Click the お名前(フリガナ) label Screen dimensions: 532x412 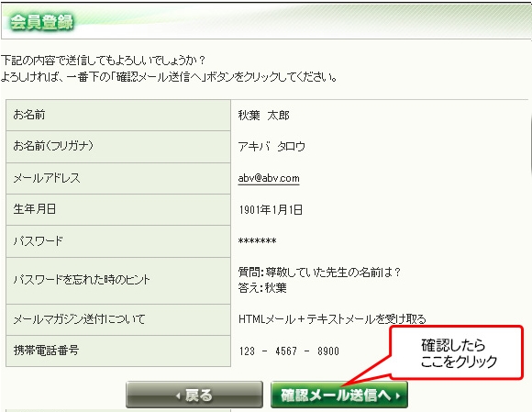53,146
